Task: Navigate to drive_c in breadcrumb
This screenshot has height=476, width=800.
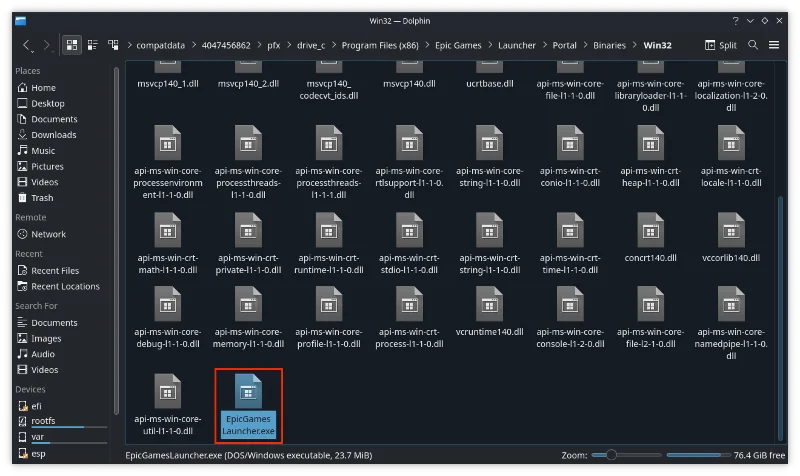Action: [x=311, y=45]
